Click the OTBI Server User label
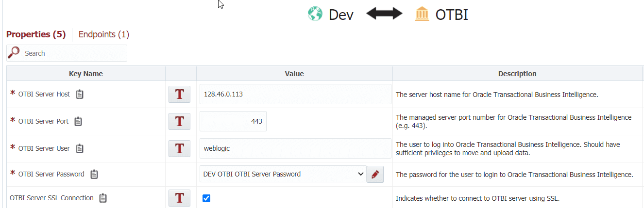 (x=44, y=148)
